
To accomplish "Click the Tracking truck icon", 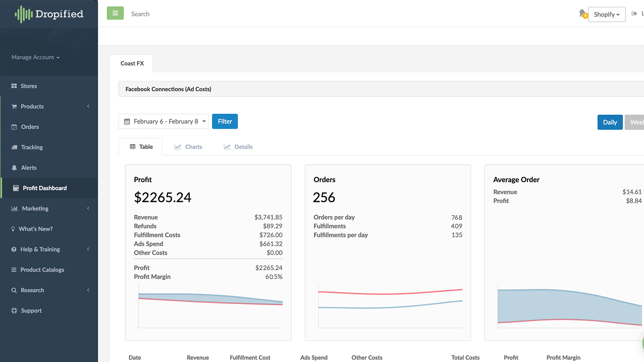I will click(14, 147).
